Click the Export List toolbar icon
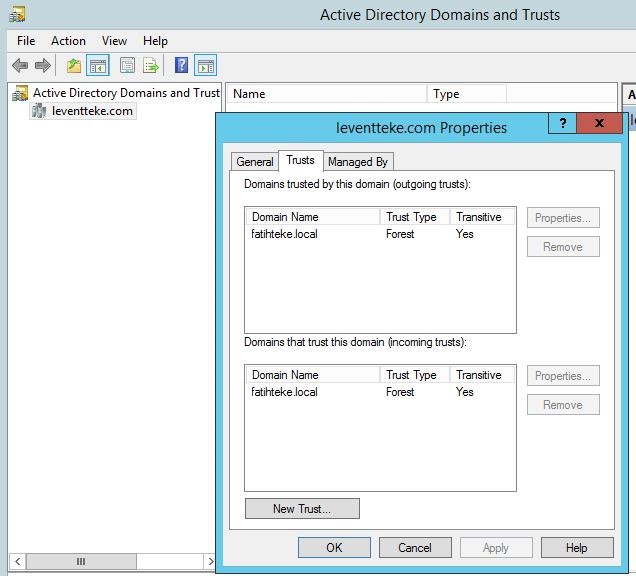 150,65
